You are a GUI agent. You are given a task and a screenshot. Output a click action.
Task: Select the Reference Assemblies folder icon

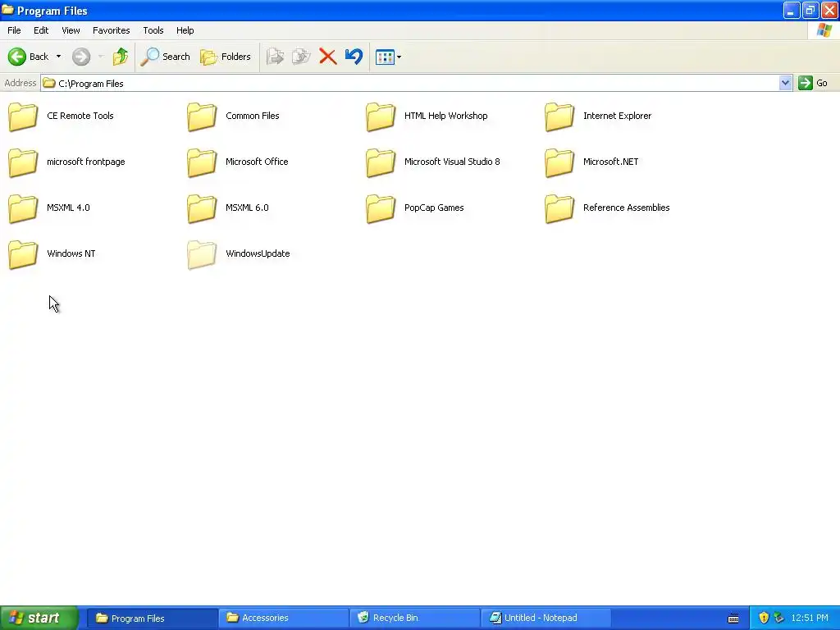pos(559,208)
